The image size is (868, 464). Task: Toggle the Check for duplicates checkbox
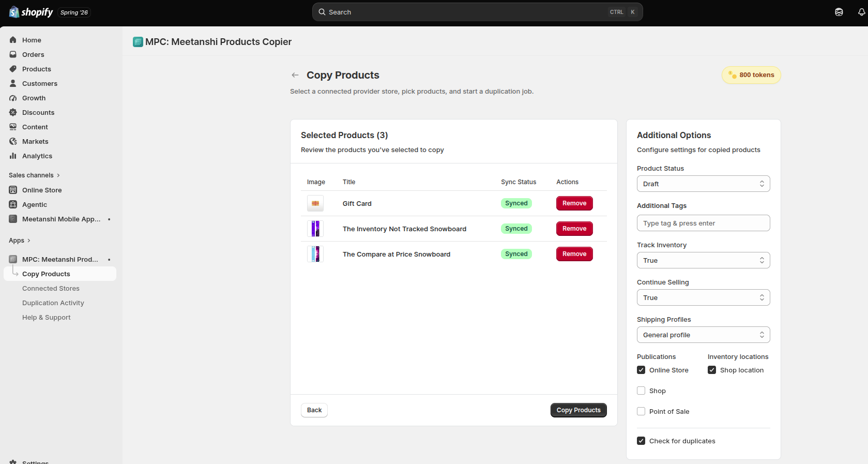(641, 441)
